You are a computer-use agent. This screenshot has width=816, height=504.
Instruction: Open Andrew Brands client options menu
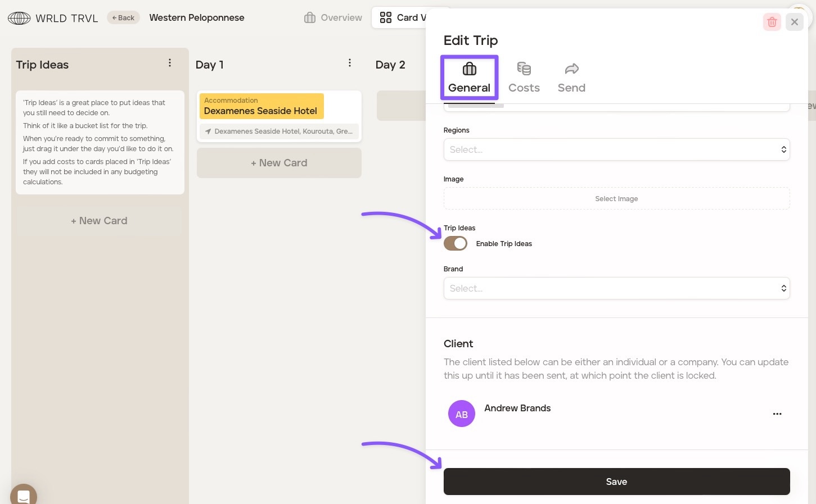pyautogui.click(x=777, y=414)
